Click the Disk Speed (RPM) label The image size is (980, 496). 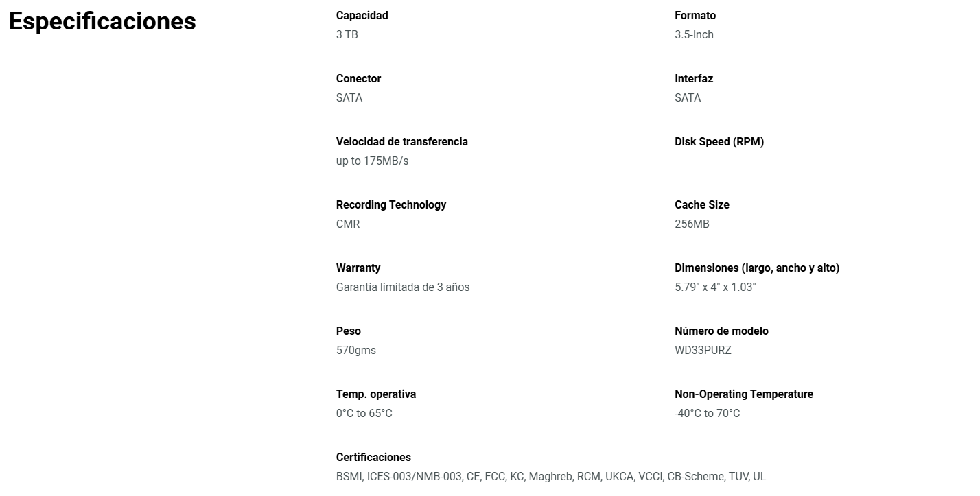tap(719, 141)
